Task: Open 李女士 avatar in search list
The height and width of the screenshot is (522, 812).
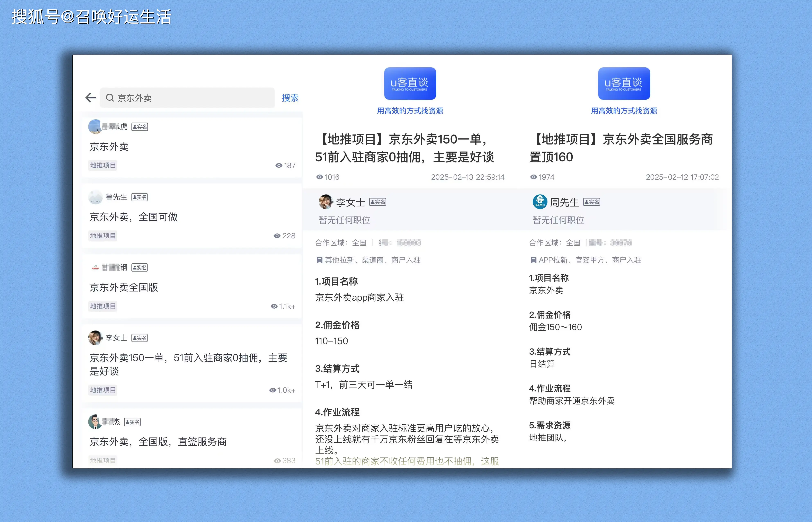Action: [x=95, y=338]
